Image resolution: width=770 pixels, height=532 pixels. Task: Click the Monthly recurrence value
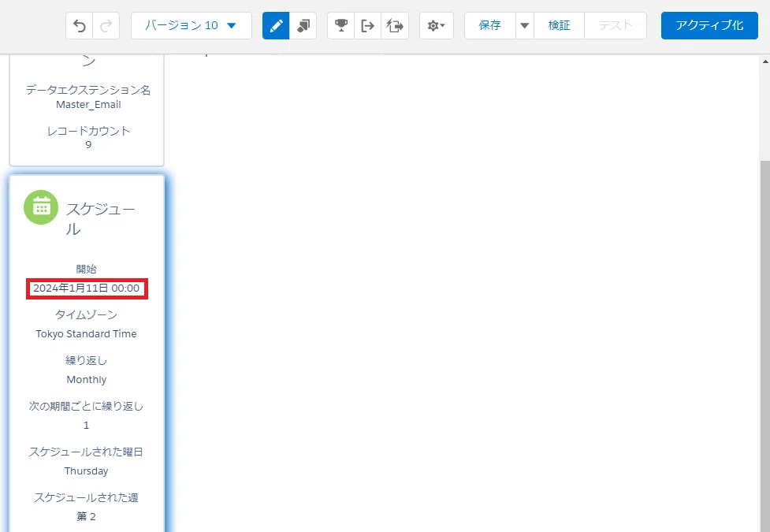tap(87, 380)
